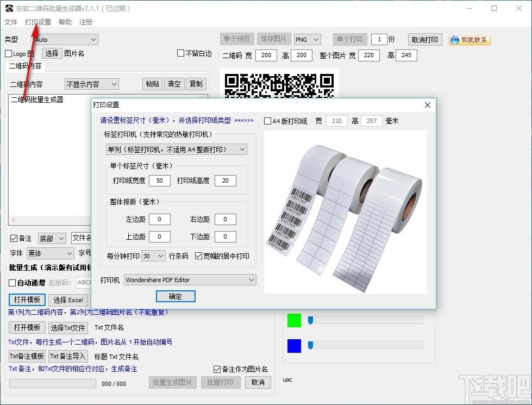Open the PNG image format dropdown
This screenshot has width=532, height=405.
[307, 39]
